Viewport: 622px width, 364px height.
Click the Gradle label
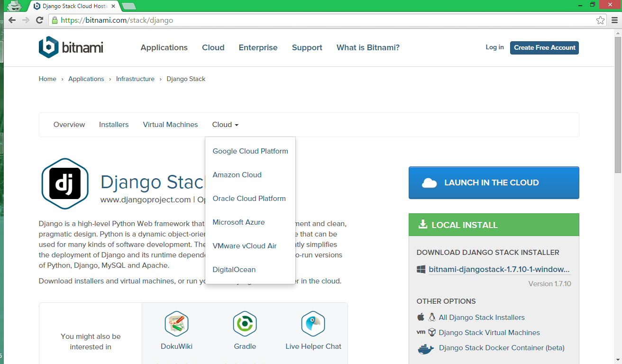click(245, 346)
